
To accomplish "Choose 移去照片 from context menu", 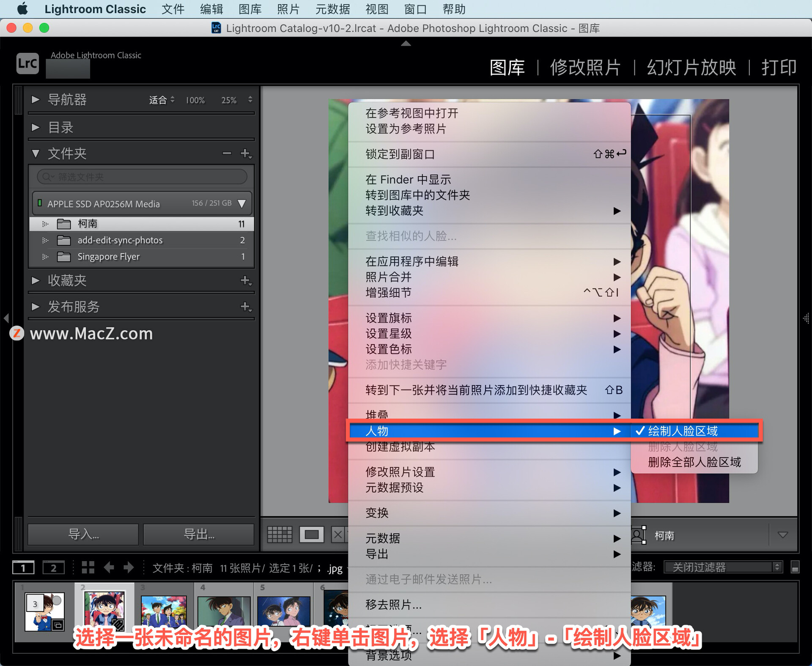I will tap(489, 605).
